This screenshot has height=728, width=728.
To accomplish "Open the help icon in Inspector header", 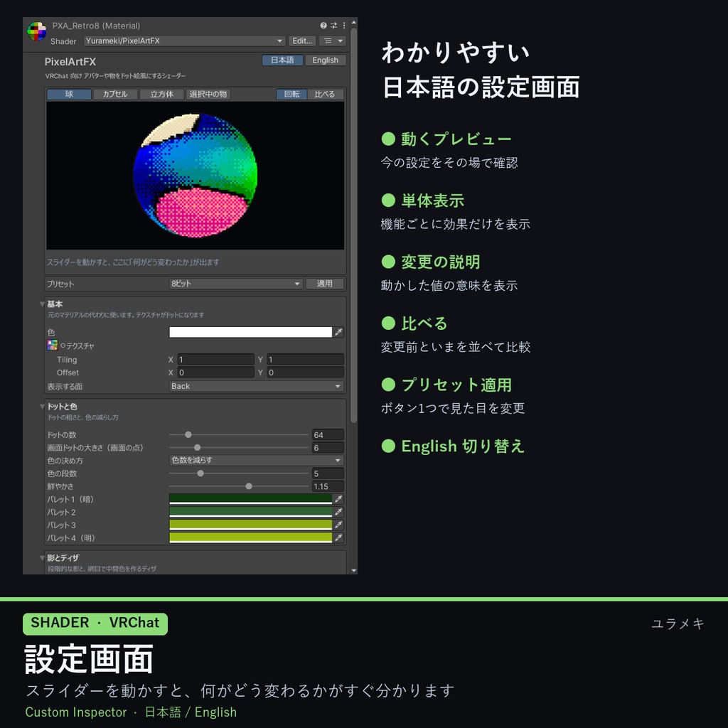I will (x=323, y=26).
